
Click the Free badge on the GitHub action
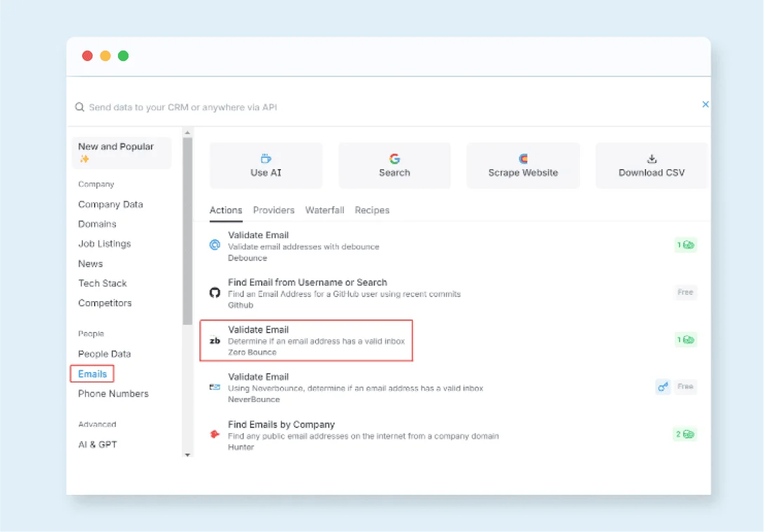click(x=685, y=292)
